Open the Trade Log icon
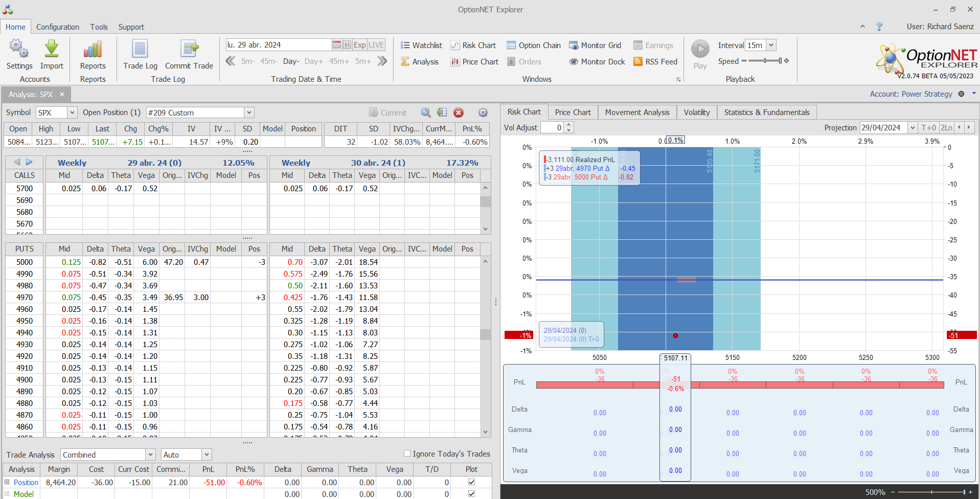The height and width of the screenshot is (499, 980). pyautogui.click(x=140, y=50)
